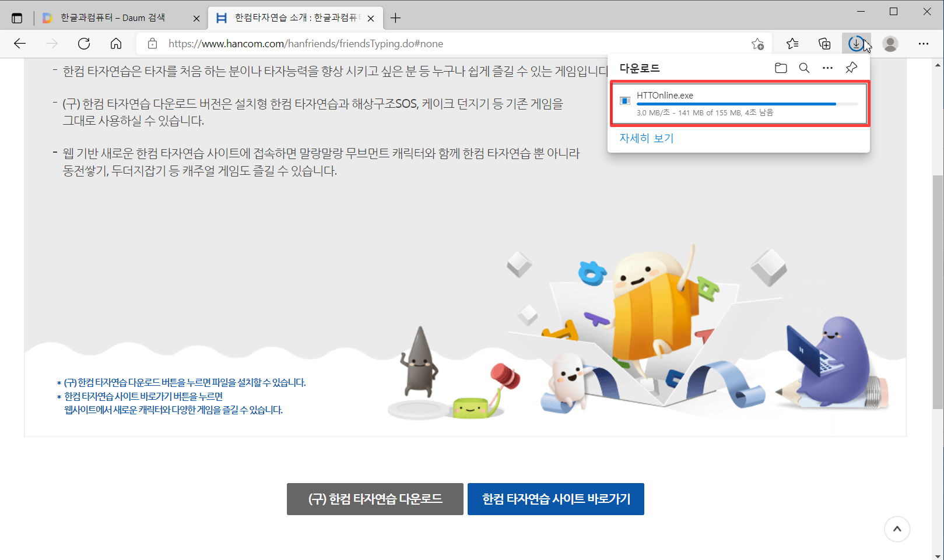Click the vertical page scrollbar thumb
Image resolution: width=944 pixels, height=560 pixels.
tap(938, 291)
